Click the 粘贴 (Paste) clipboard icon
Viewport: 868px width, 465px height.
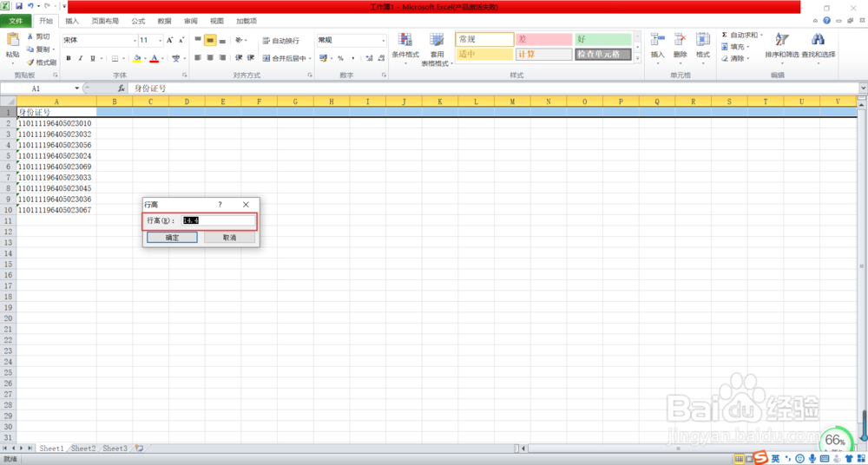click(12, 41)
